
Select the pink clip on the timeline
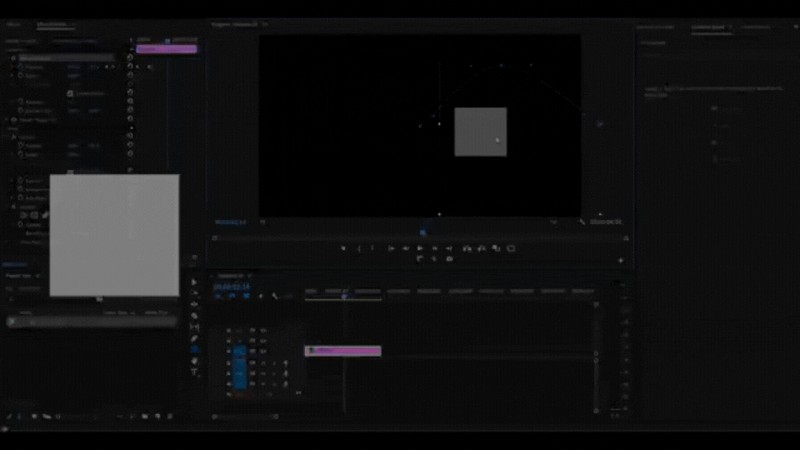pos(343,351)
